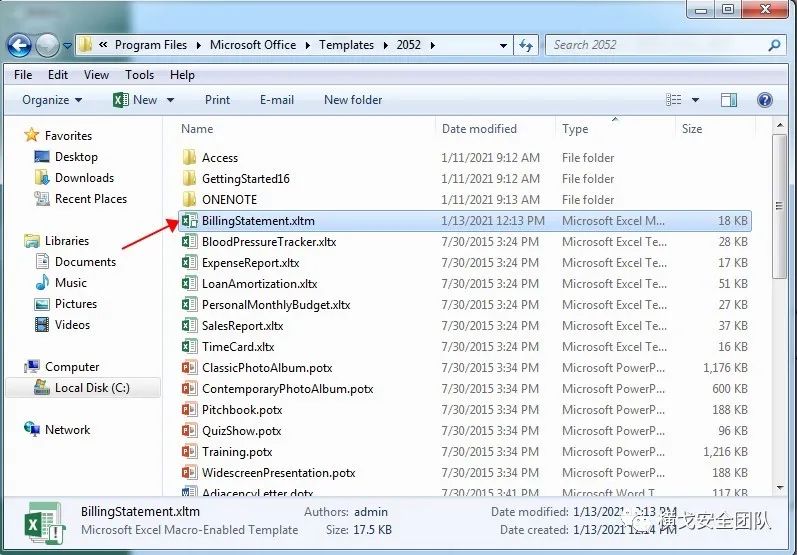Click the TimeCard.xltx Excel icon
The height and width of the screenshot is (555, 797).
click(189, 346)
